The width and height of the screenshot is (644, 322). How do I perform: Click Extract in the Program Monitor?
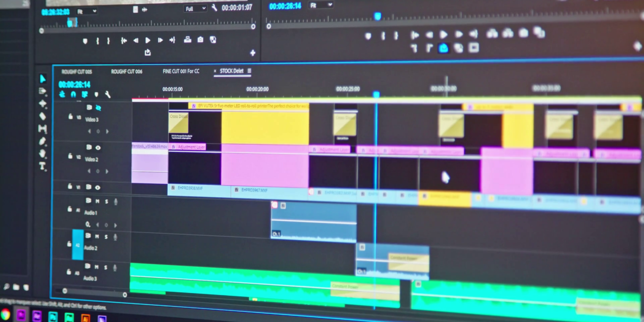[508, 34]
